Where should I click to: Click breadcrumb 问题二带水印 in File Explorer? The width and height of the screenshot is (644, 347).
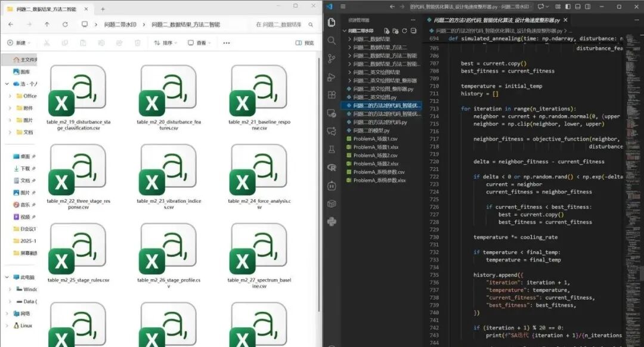(120, 24)
